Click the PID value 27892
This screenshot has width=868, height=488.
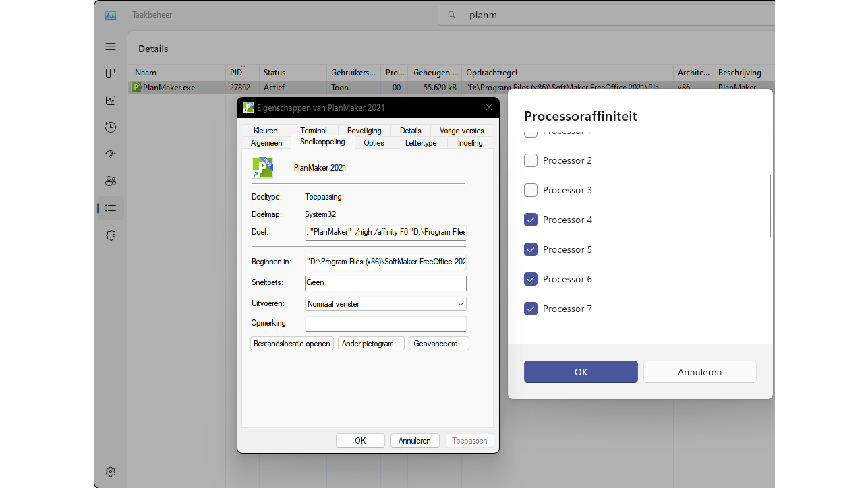coord(240,88)
